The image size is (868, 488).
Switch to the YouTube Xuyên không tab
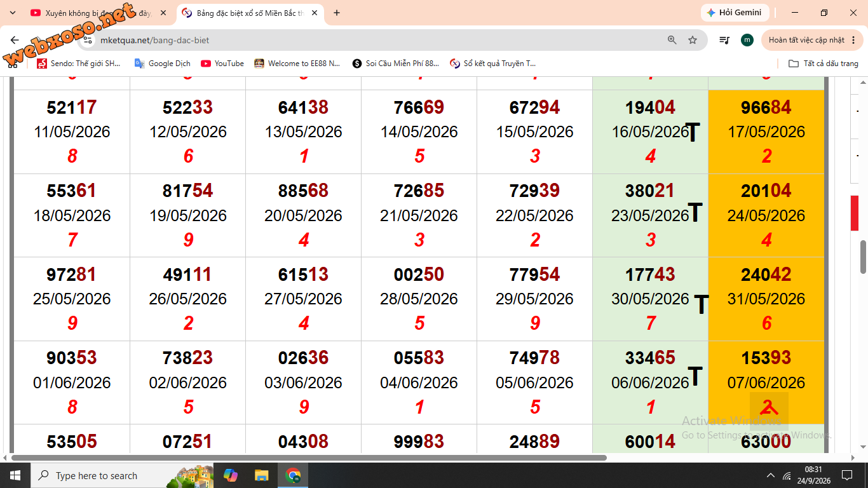(99, 13)
